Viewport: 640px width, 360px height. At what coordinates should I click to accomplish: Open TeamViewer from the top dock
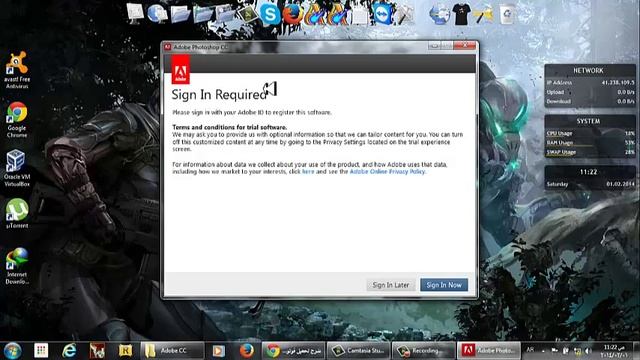383,14
